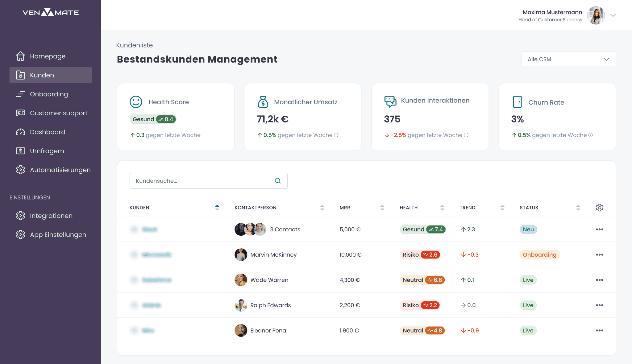Click the search magnifier icon in Kundensuche
Viewport: 632px width, 364px height.
(x=278, y=181)
